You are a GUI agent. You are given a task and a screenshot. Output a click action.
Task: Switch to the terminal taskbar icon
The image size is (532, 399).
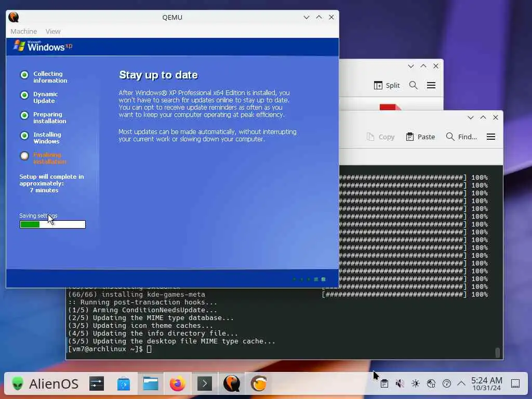tap(205, 384)
